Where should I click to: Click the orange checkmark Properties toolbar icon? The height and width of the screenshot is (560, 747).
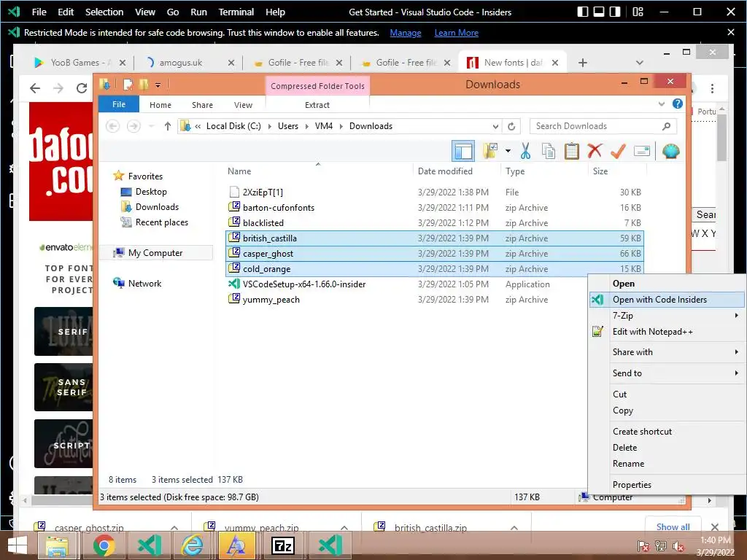[618, 152]
